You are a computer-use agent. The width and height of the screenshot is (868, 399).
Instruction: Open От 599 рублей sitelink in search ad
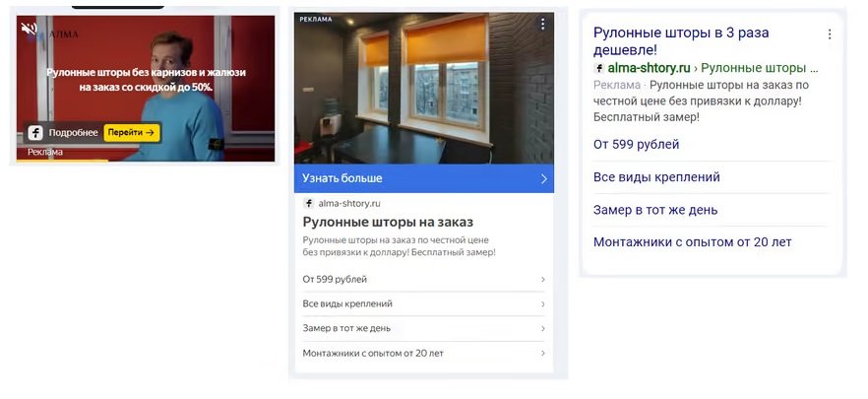tap(636, 145)
